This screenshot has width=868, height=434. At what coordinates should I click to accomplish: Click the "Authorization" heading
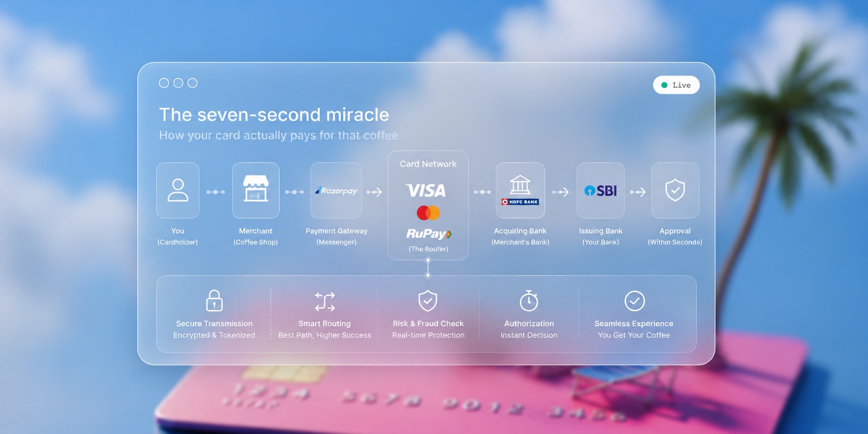click(529, 323)
